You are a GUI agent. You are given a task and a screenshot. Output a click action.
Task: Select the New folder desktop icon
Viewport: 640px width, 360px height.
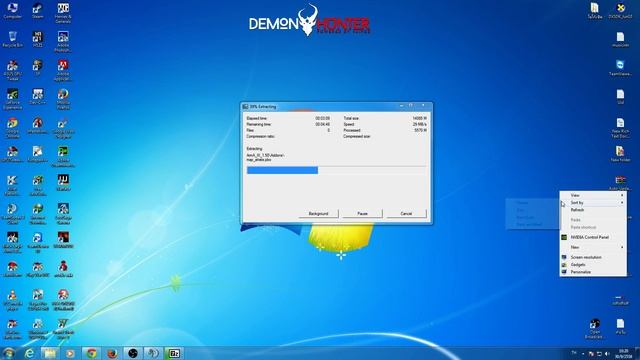[x=620, y=154]
